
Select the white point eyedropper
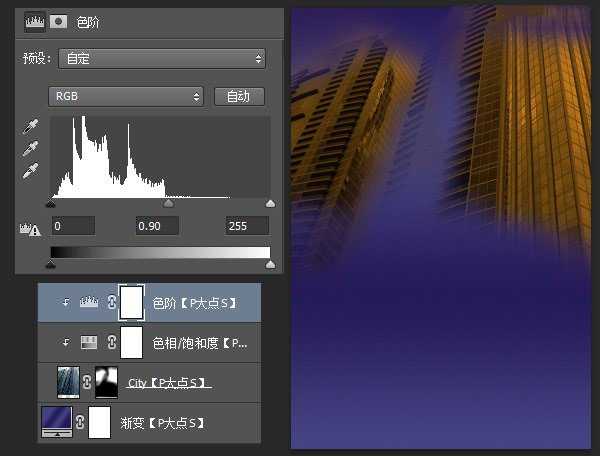pyautogui.click(x=30, y=170)
